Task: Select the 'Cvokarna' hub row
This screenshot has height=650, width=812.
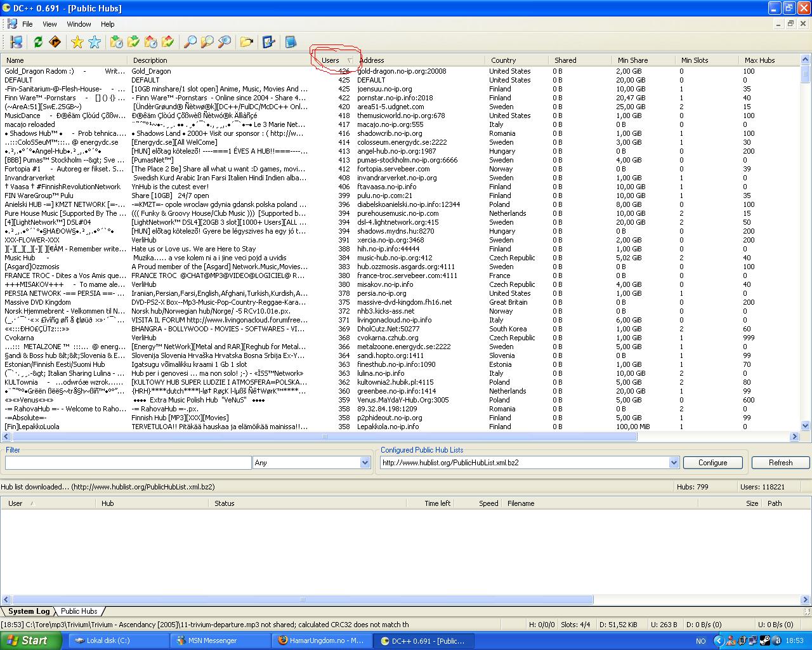Action: [x=400, y=338]
